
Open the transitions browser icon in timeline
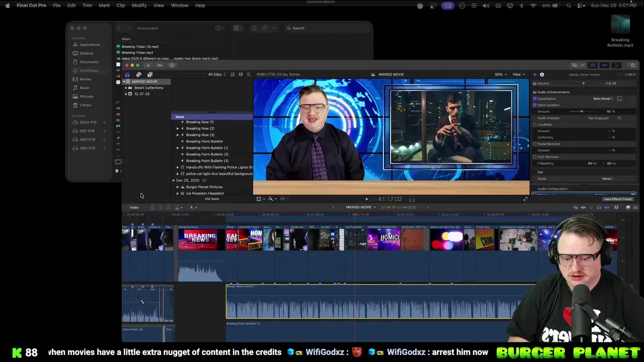click(635, 207)
